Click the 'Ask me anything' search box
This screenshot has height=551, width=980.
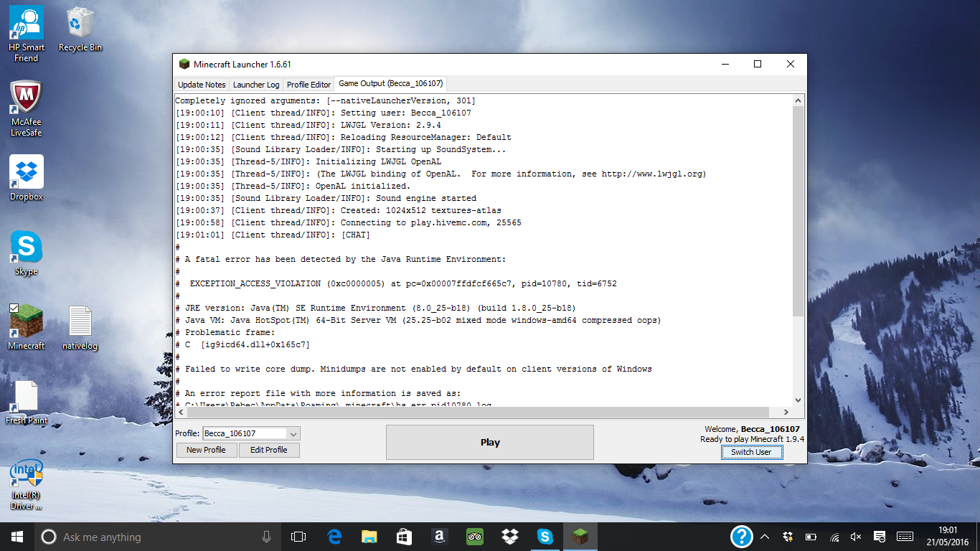click(158, 537)
